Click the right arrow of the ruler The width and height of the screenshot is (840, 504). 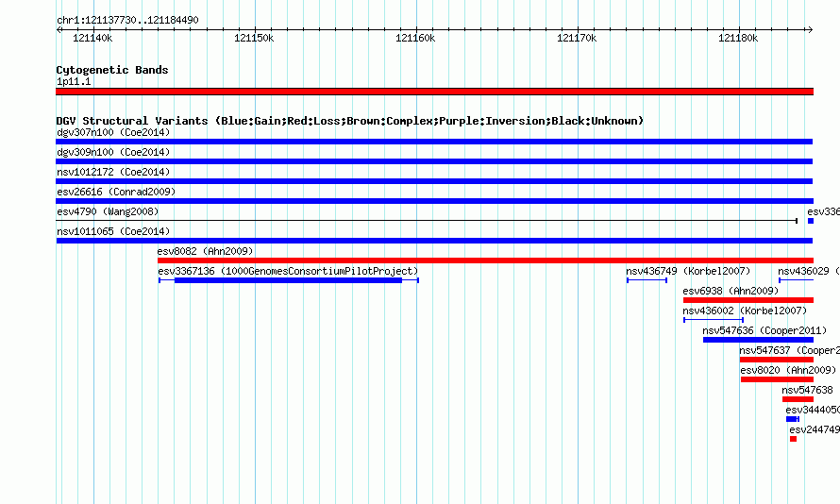tap(810, 29)
